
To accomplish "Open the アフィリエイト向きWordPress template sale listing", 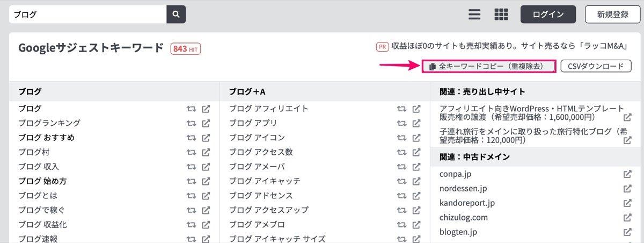I will point(531,113).
